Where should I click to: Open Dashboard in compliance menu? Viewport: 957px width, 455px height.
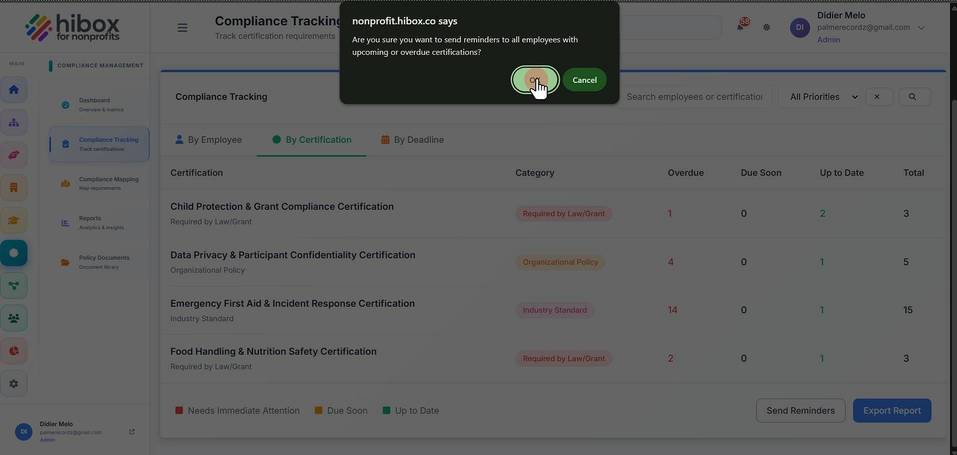point(99,104)
